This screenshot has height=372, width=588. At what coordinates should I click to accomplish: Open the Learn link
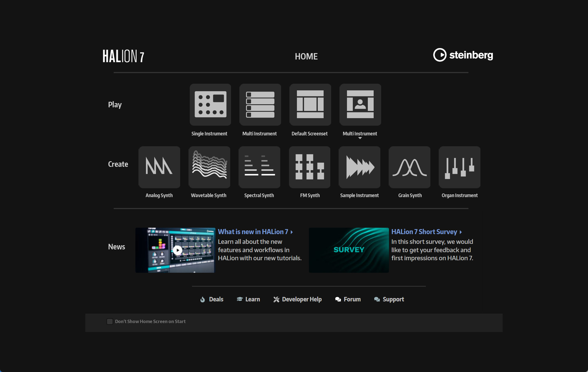[248, 299]
